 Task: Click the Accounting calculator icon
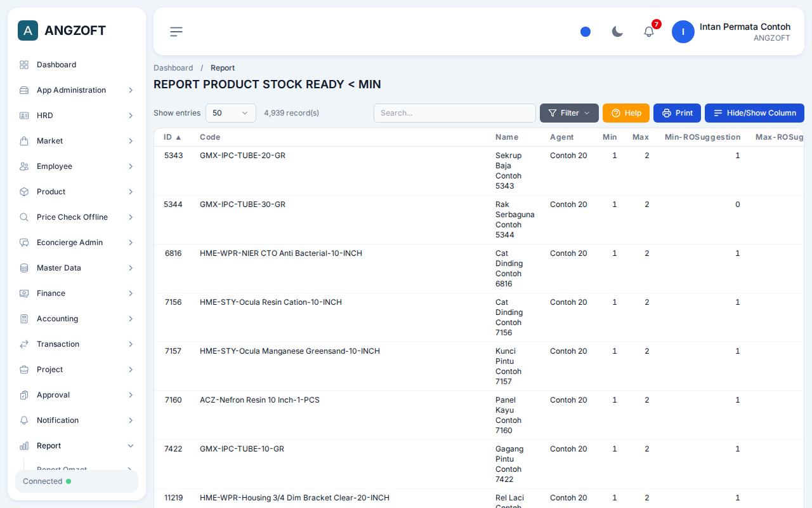click(24, 319)
